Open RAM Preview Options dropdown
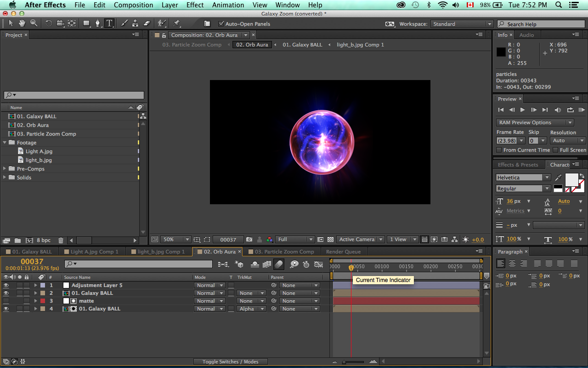The height and width of the screenshot is (368, 588). click(x=535, y=122)
